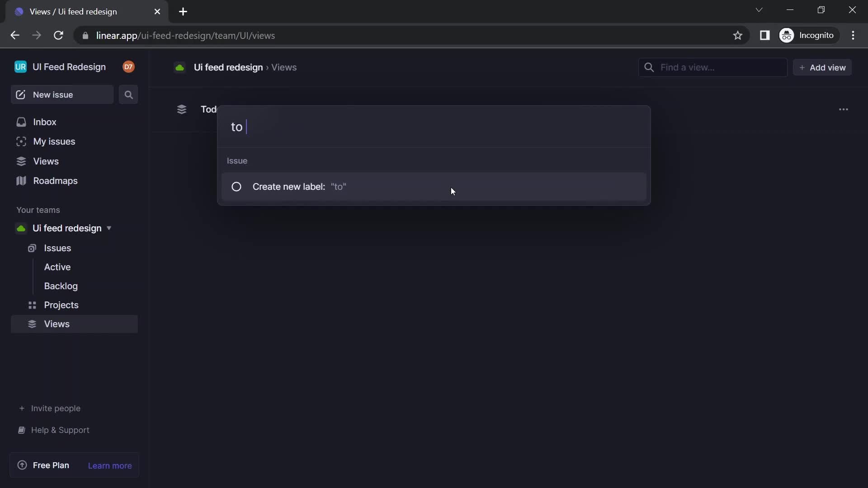Click the Projects icon under Ui feed redesign
This screenshot has width=868, height=488.
31,305
